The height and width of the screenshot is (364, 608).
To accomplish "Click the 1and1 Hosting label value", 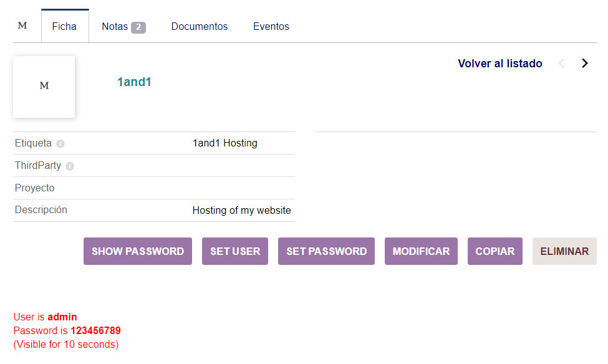I will point(225,143).
